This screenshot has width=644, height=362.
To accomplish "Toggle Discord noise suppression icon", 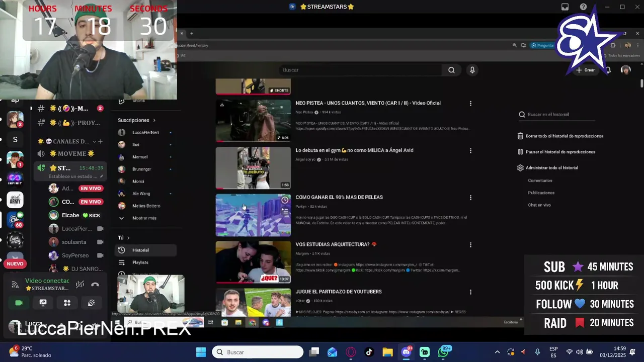I will (x=79, y=285).
